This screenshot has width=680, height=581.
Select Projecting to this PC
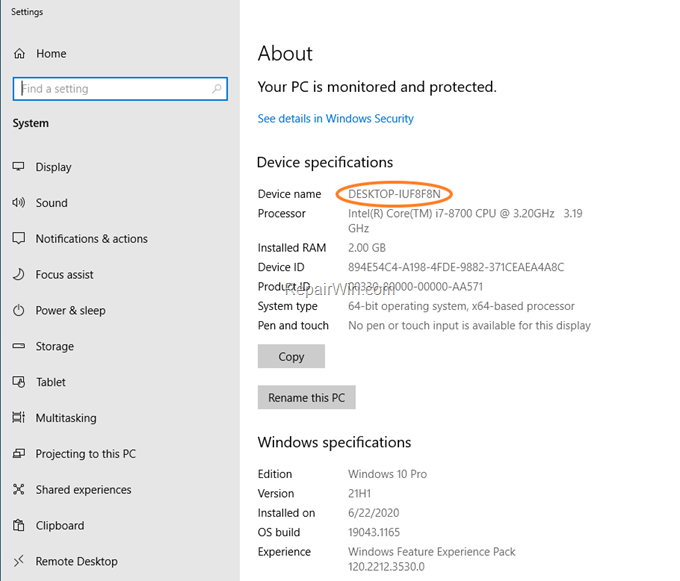click(85, 454)
